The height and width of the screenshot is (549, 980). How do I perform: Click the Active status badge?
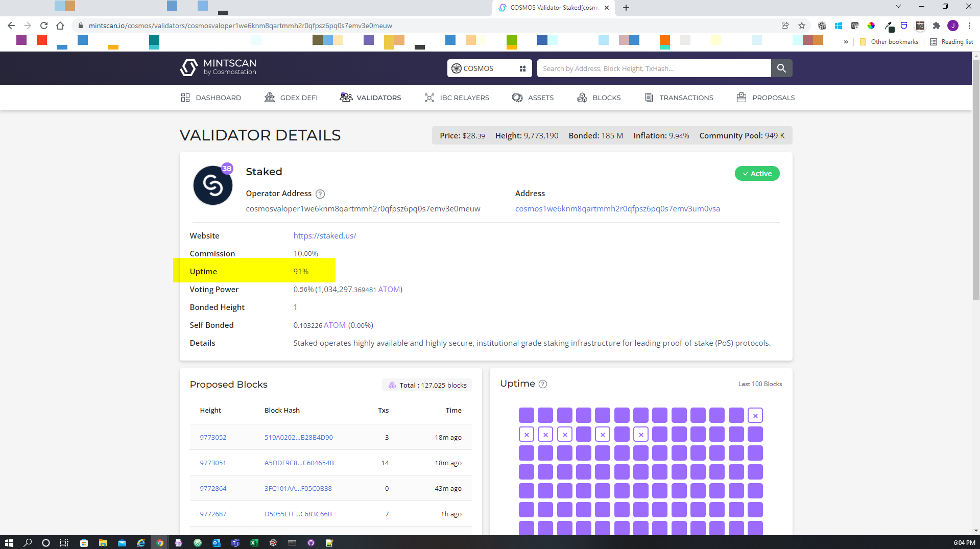point(757,174)
